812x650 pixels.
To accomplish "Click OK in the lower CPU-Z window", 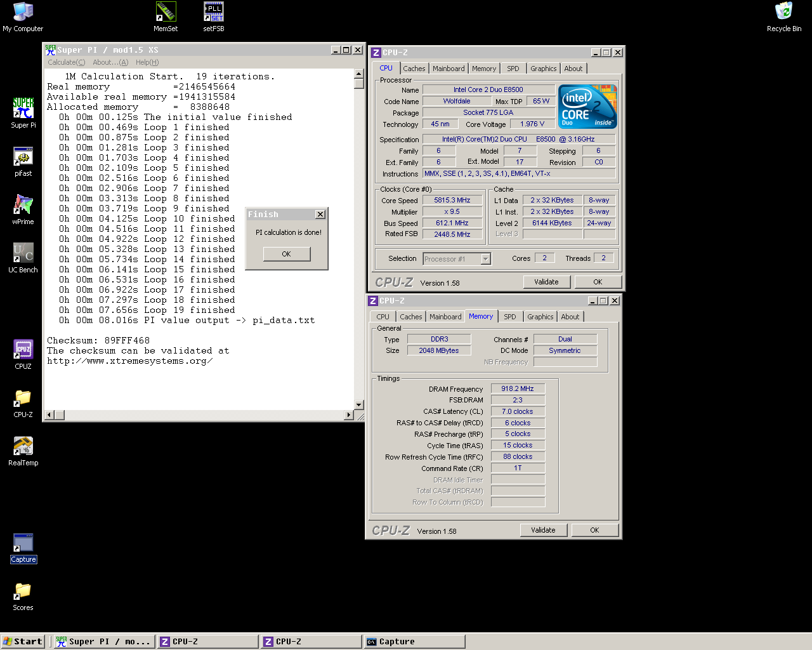I will (x=594, y=530).
